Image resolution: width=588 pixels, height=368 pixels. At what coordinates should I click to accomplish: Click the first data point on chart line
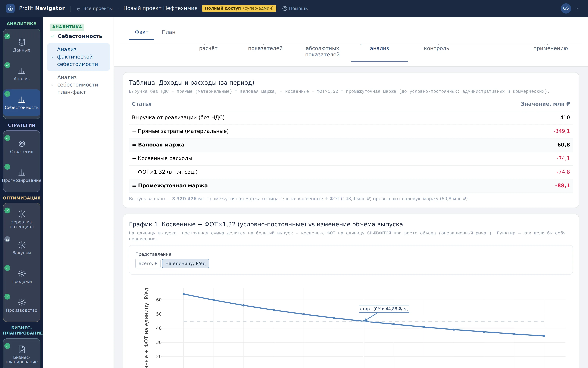(x=184, y=294)
